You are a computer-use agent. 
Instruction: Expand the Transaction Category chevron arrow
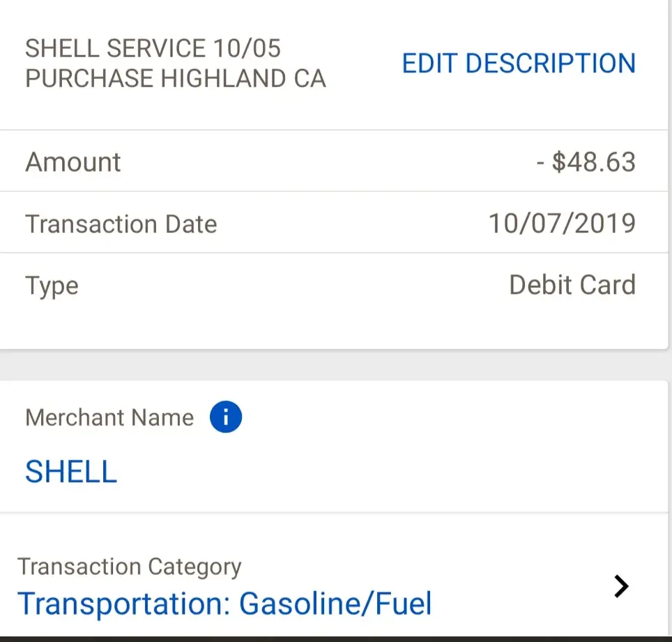click(x=621, y=587)
